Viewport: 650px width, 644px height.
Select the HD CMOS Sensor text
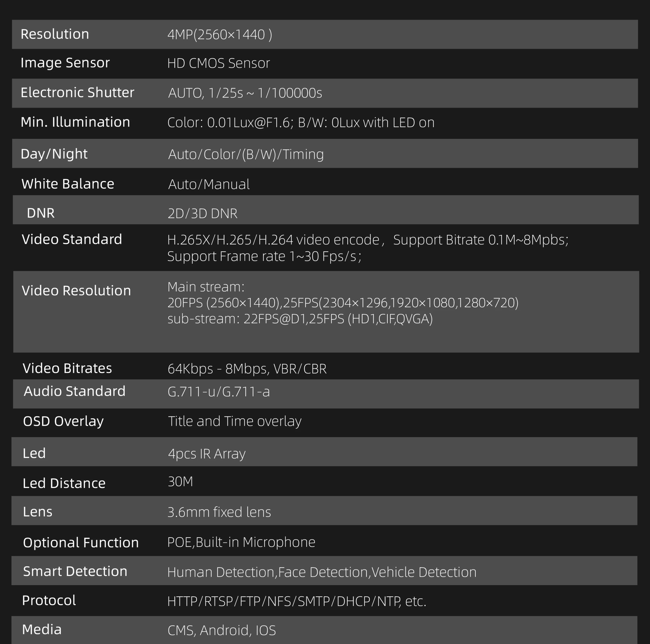pos(218,63)
